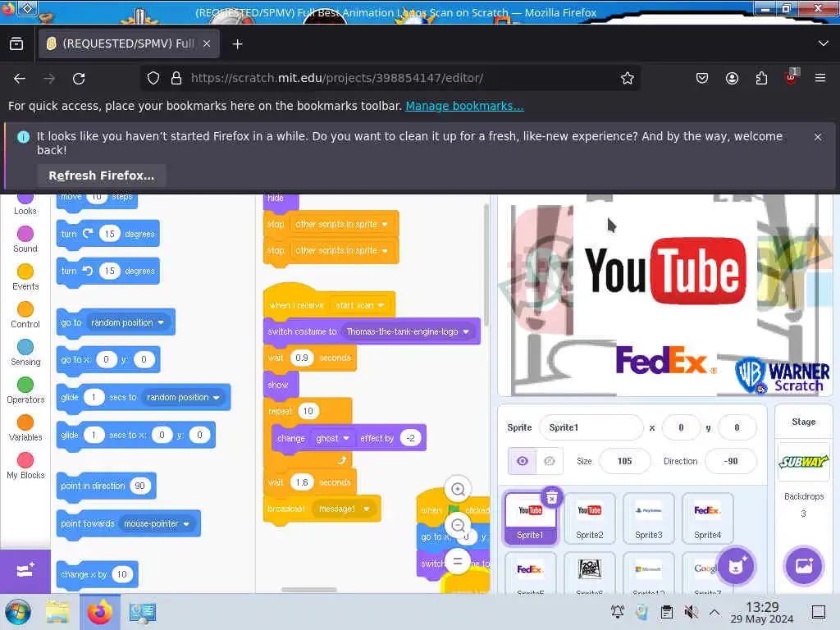This screenshot has height=630, width=840.
Task: Bookmark this page with star icon
Action: coord(628,78)
